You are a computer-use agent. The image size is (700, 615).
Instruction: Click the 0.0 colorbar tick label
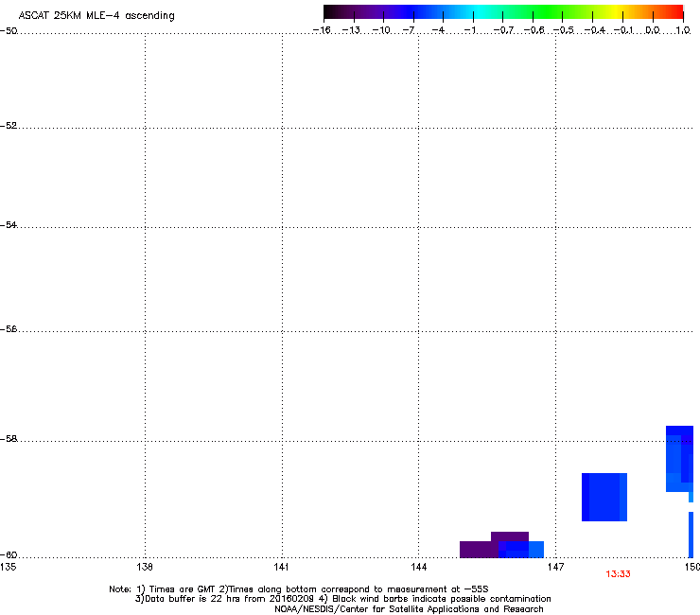653,30
